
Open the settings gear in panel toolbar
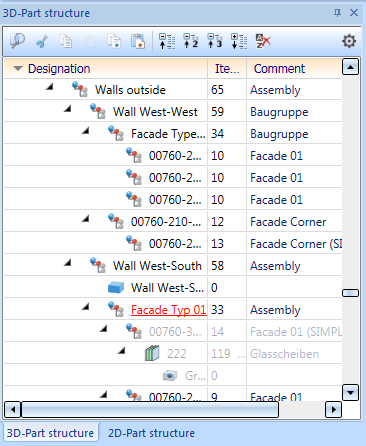(349, 41)
